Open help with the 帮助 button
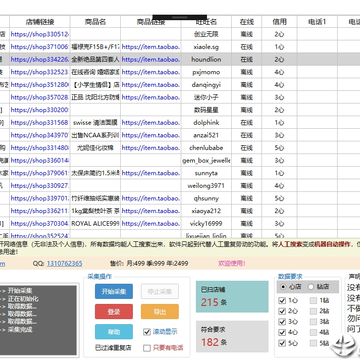 114,332
